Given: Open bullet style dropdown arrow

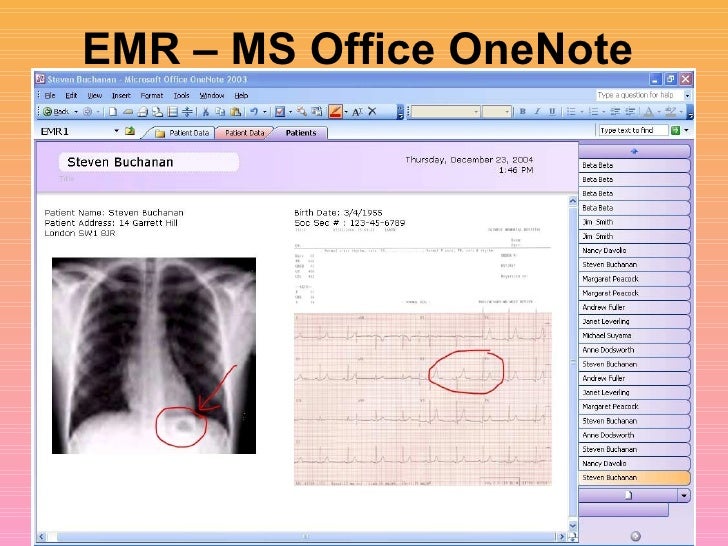Looking at the screenshot, I should pos(582,112).
